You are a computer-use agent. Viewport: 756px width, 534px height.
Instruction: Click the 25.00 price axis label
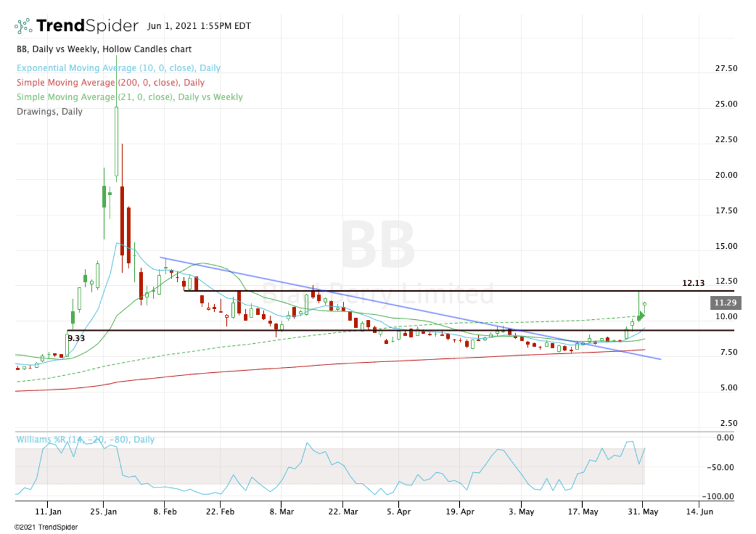coord(728,103)
